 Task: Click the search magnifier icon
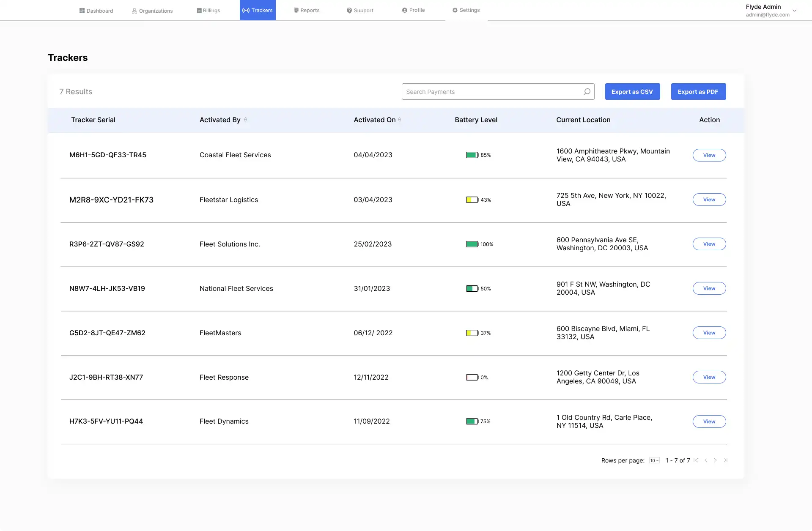tap(587, 92)
